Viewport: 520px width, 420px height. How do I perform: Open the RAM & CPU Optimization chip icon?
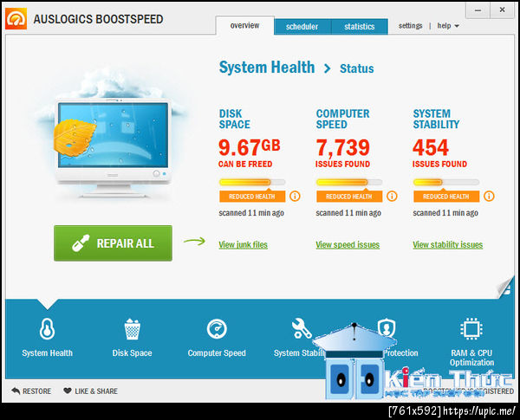click(471, 329)
